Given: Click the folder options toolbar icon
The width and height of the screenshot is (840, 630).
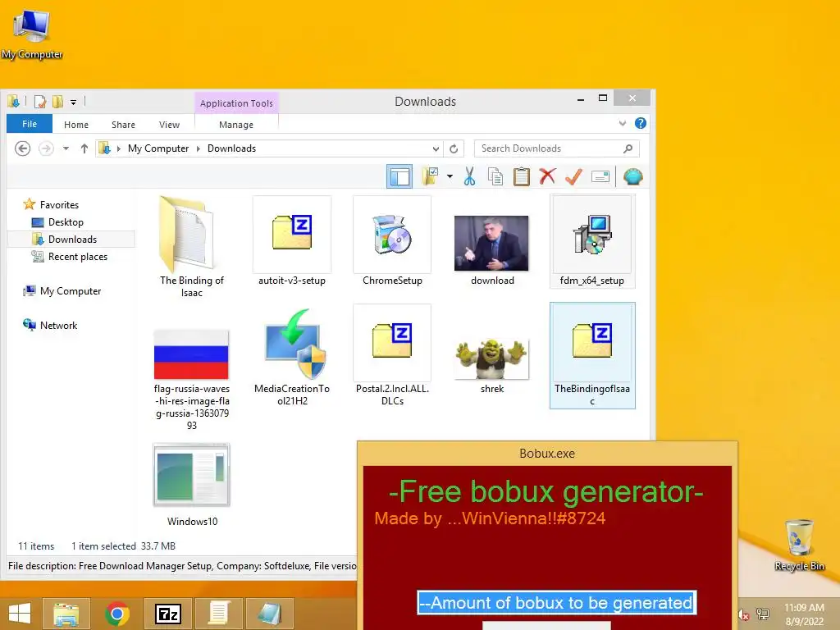Looking at the screenshot, I should [x=430, y=176].
